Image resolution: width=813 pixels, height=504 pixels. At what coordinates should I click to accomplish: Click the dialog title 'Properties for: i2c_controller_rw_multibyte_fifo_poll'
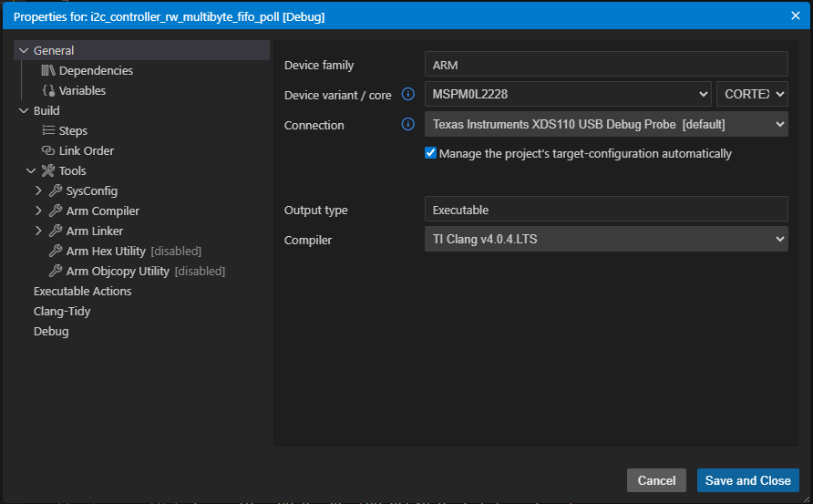tap(169, 16)
